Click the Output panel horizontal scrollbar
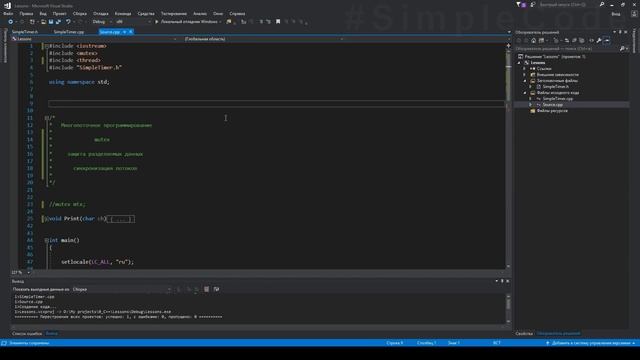Image resolution: width=640 pixels, height=360 pixels. click(x=258, y=326)
